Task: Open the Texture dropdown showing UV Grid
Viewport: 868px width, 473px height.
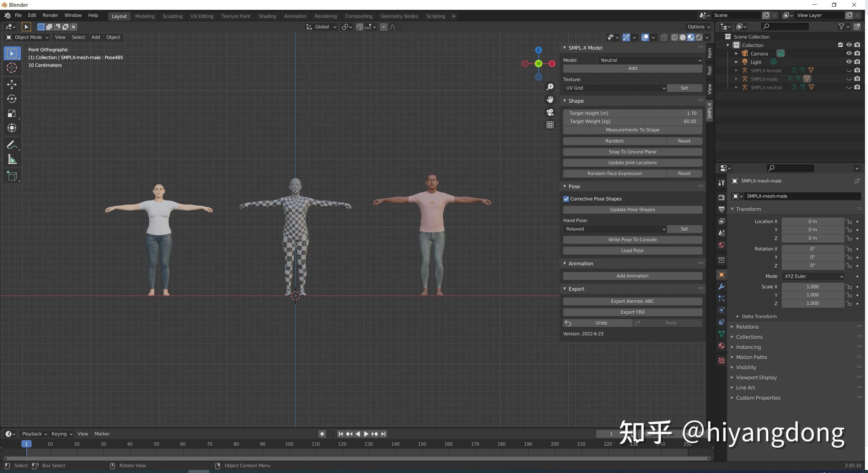Action: pos(615,88)
